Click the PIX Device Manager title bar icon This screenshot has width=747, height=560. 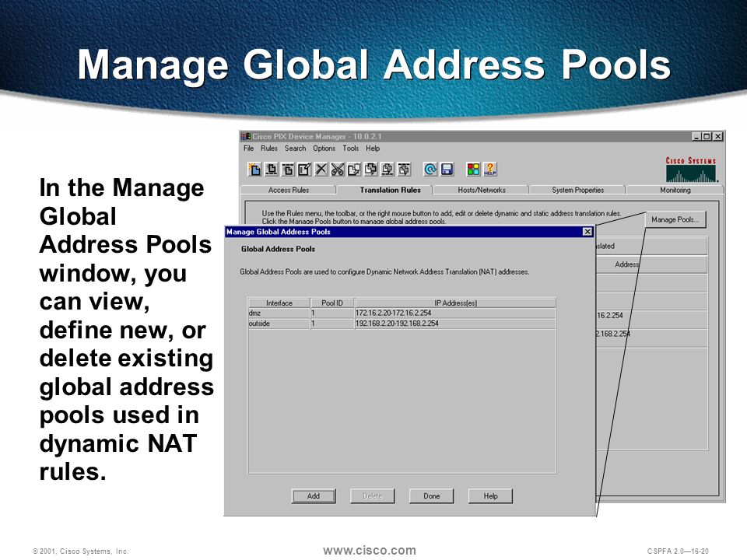click(x=245, y=137)
